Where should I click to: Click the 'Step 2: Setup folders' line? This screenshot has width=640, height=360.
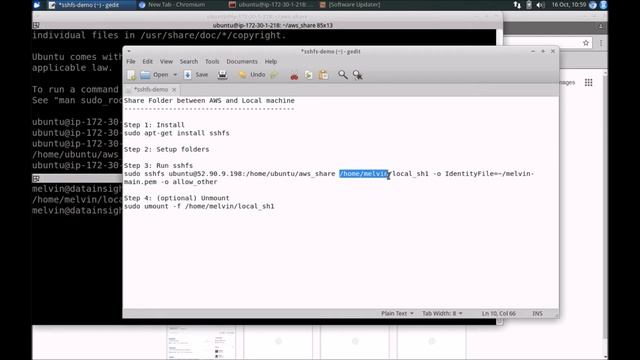(166, 149)
